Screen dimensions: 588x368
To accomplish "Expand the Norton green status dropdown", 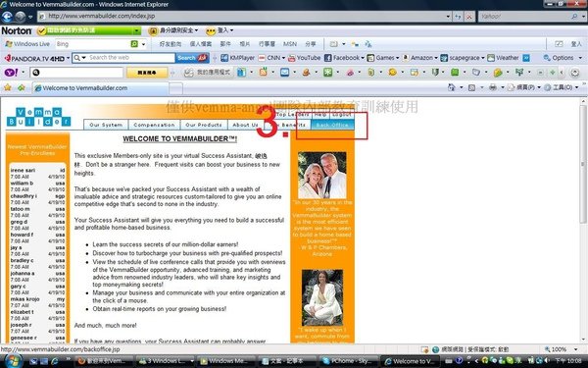I will pyautogui.click(x=137, y=30).
